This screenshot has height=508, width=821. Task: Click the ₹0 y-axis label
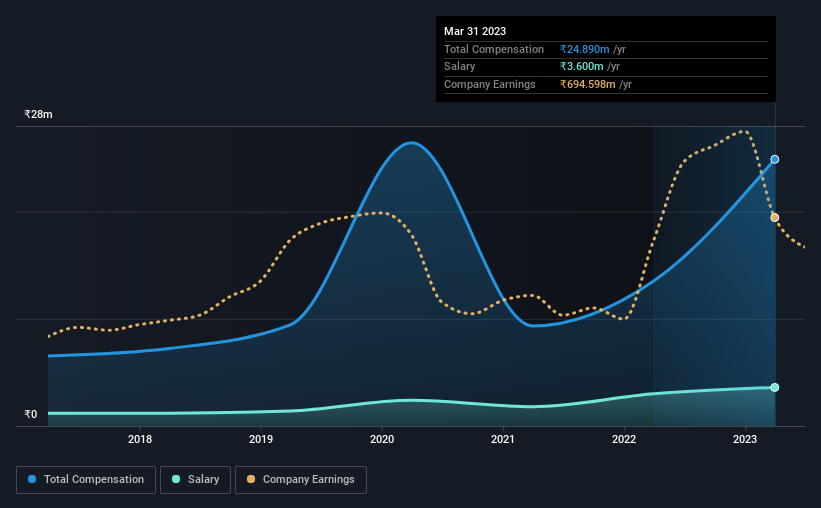pyautogui.click(x=31, y=414)
